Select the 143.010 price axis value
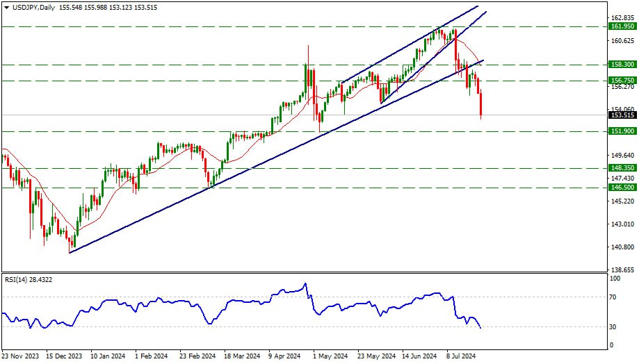This screenshot has height=364, width=639. coord(623,224)
